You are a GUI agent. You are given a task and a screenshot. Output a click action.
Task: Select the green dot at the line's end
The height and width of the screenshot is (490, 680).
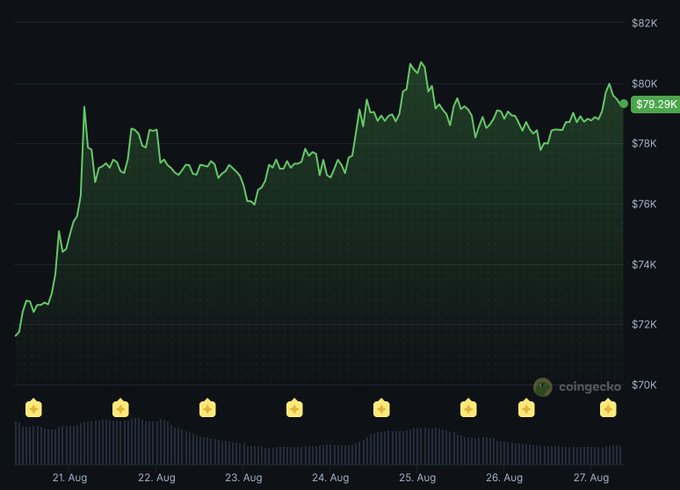(x=624, y=104)
